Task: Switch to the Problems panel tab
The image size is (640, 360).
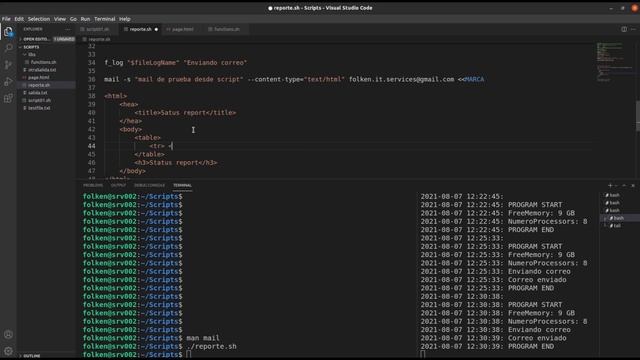Action: pos(93,185)
